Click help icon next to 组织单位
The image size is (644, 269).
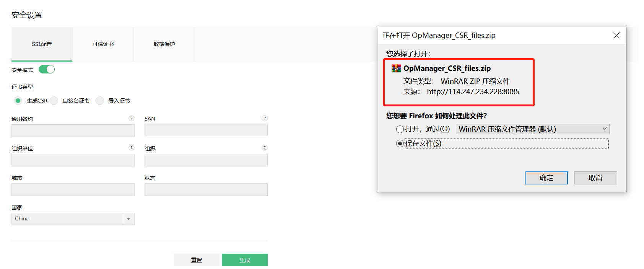[x=132, y=148]
